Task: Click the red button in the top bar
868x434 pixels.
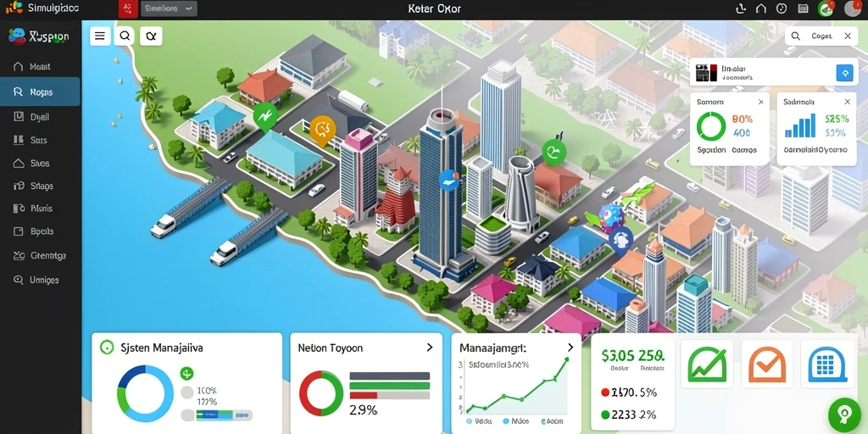Action: coord(128,8)
